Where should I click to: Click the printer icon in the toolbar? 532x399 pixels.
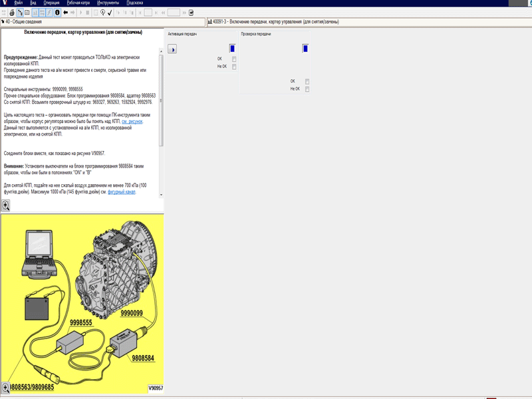click(12, 12)
